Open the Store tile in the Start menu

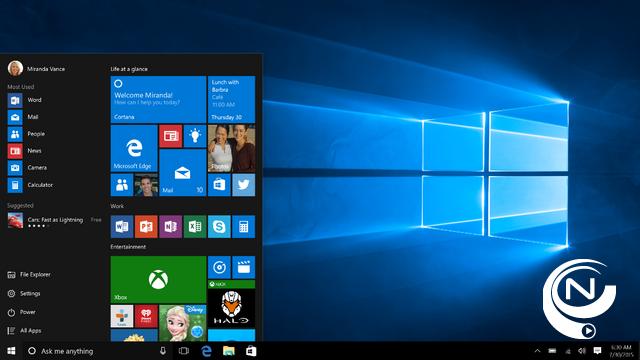(219, 185)
